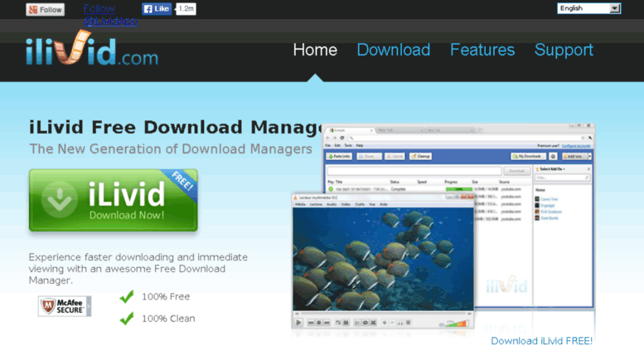Toggle the VLC loop button
The height and width of the screenshot is (351, 644).
point(366,323)
